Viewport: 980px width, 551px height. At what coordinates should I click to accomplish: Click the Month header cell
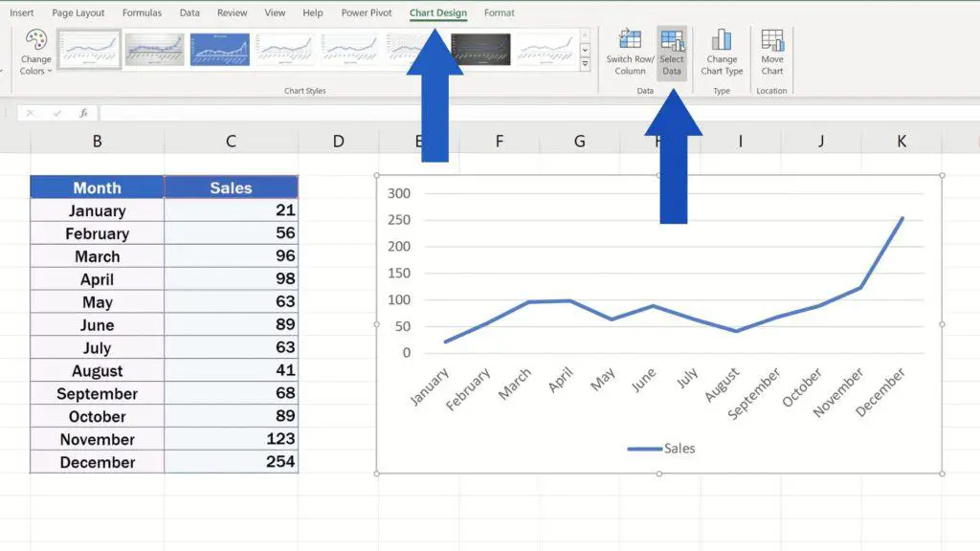click(97, 187)
